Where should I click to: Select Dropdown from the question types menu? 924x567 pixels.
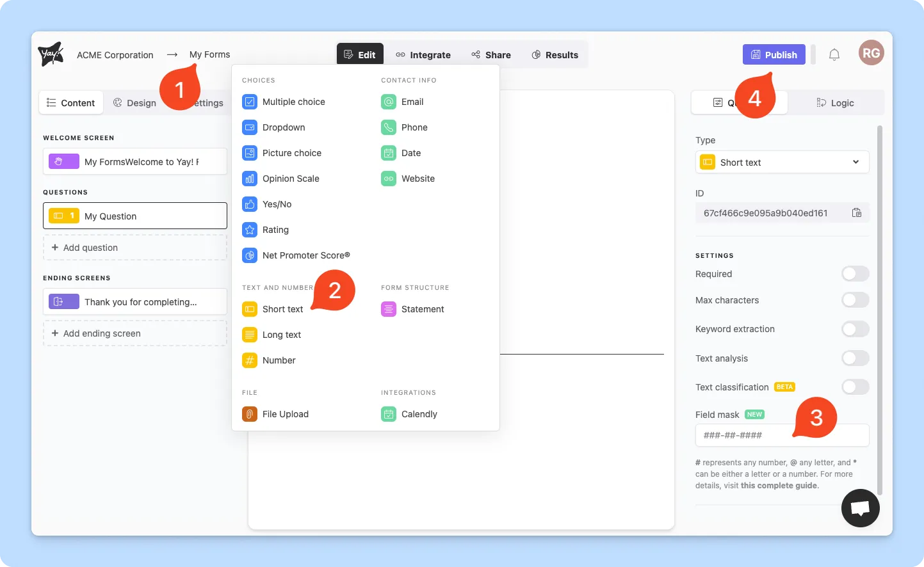click(284, 127)
